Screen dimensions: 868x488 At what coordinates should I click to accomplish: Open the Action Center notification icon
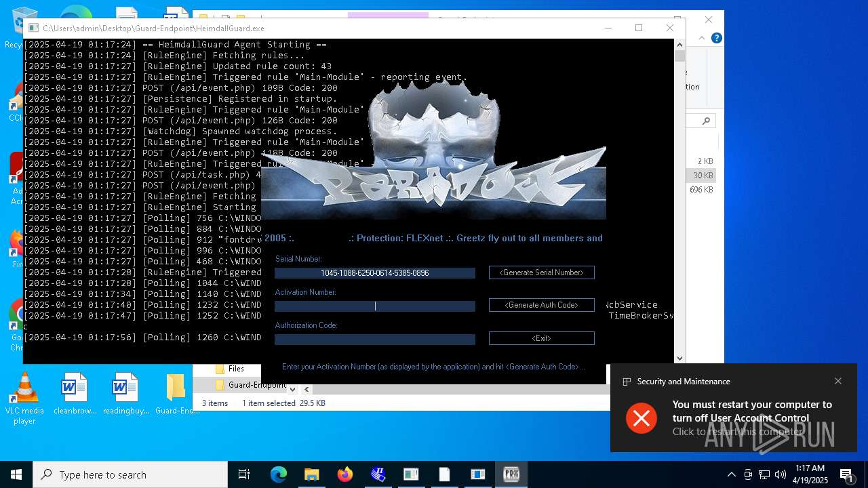(846, 474)
